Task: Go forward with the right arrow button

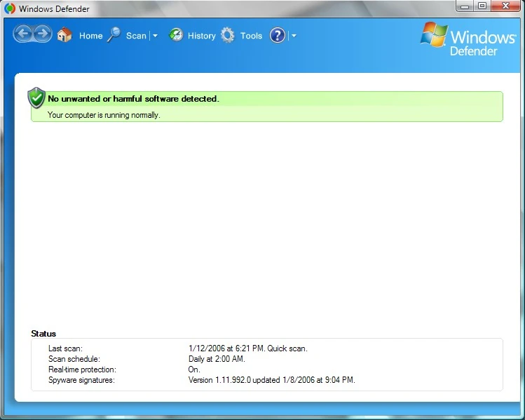Action: tap(43, 34)
